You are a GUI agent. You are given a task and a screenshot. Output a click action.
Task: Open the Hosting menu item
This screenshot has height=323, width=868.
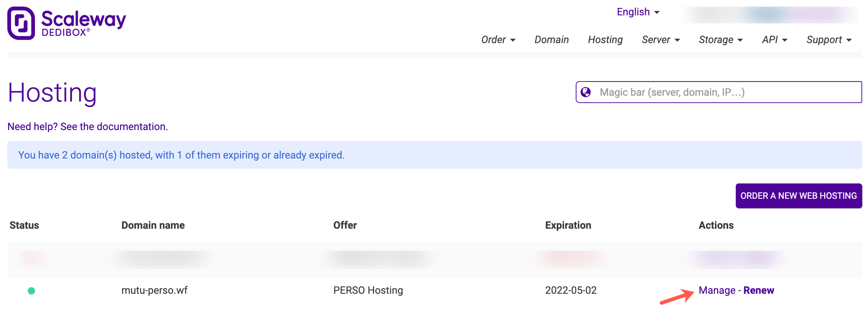(605, 39)
